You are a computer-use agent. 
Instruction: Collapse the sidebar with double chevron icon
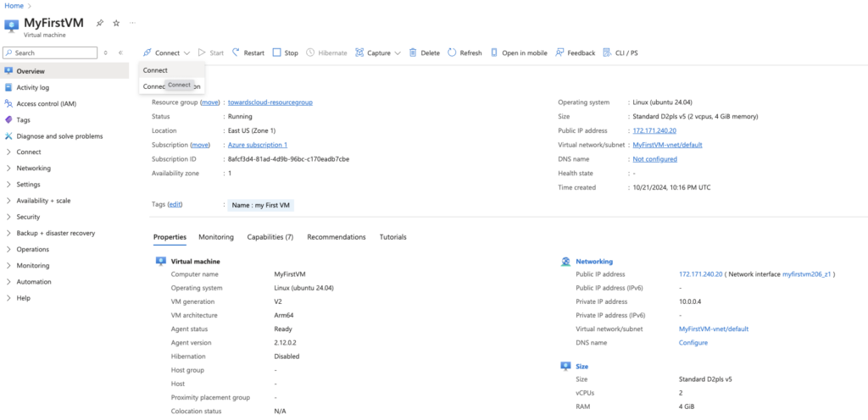120,53
